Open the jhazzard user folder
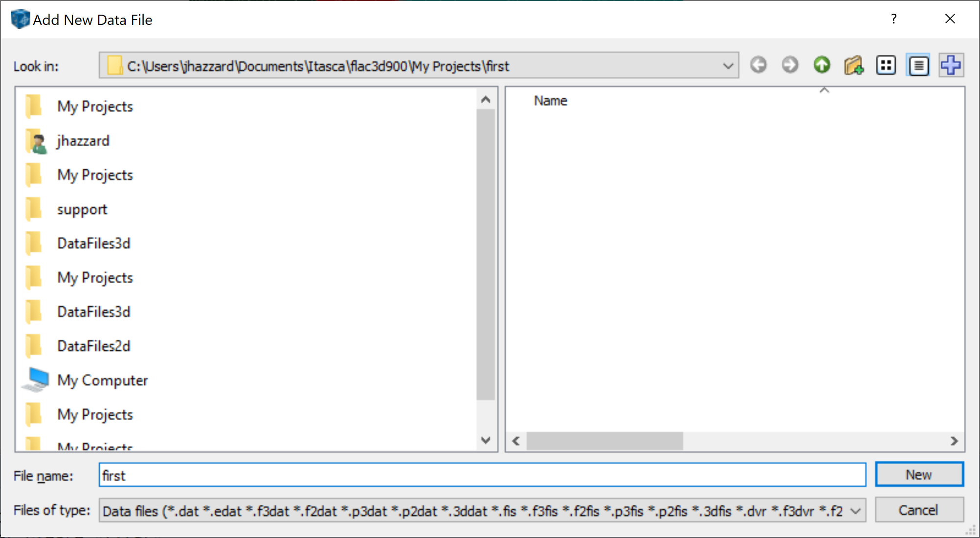 pyautogui.click(x=83, y=141)
